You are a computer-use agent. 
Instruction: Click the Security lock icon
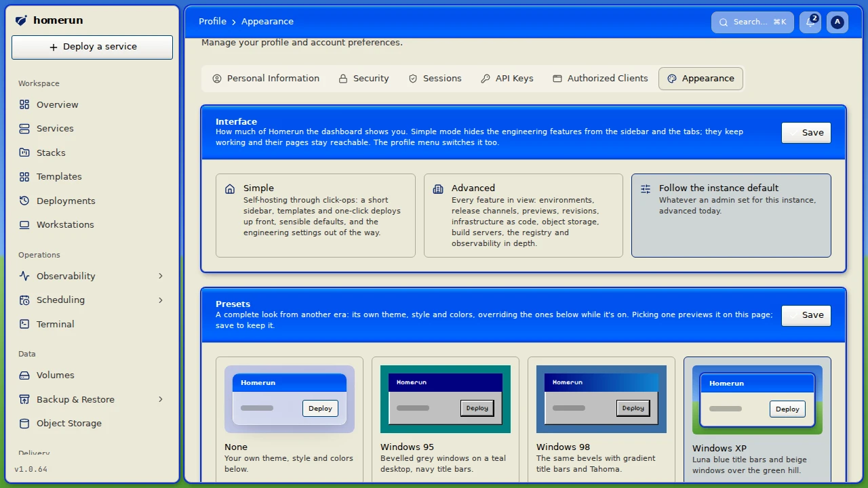[343, 79]
